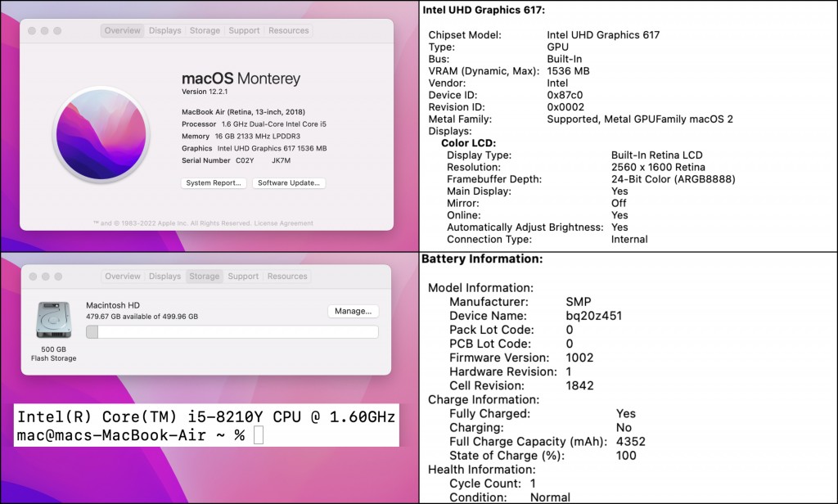Click the "Charge Information:" section label
This screenshot has width=838, height=504.
tap(484, 400)
